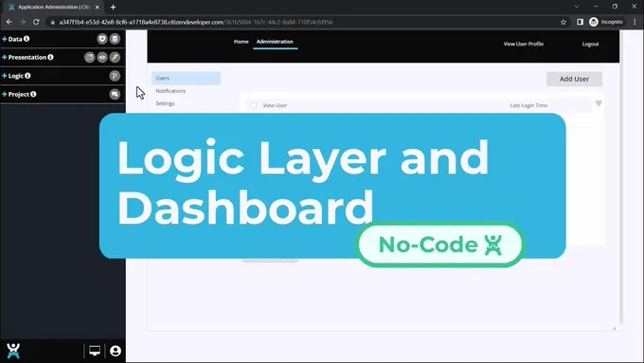Select Users in the admin side menu
Image resolution: width=644 pixels, height=363 pixels.
click(x=186, y=78)
